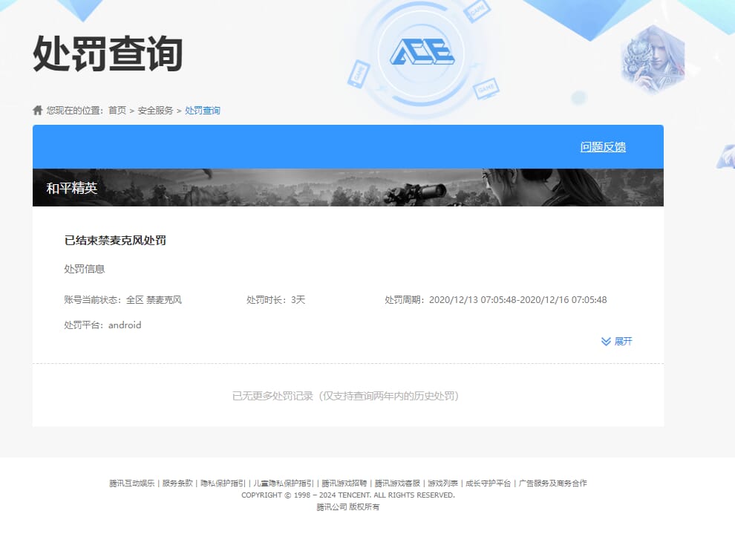Open 安全服务 breadcrumb link
Image resolution: width=735 pixels, height=560 pixels.
pos(155,110)
